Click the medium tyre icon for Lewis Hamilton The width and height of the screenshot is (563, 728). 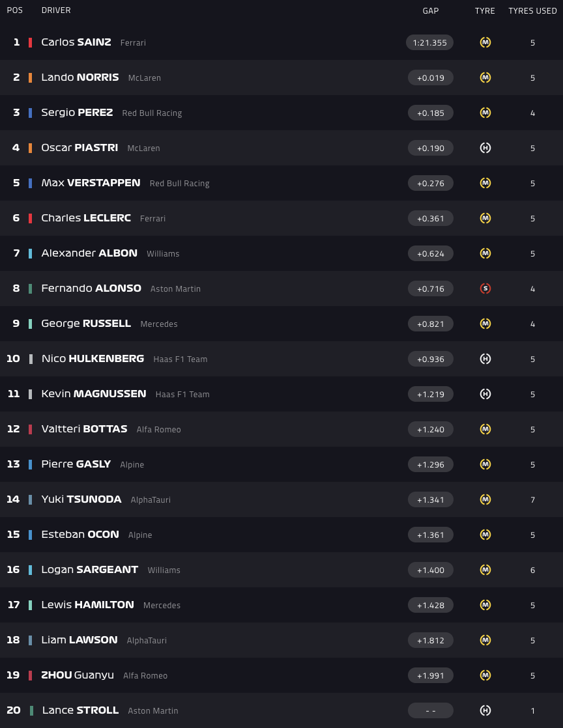485,605
